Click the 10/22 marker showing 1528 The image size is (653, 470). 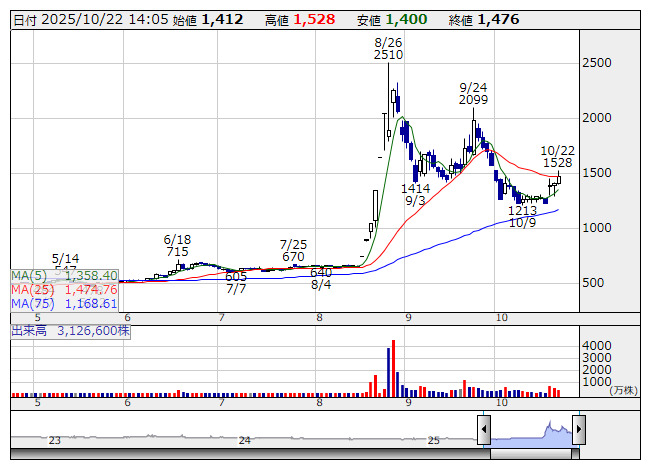click(557, 155)
